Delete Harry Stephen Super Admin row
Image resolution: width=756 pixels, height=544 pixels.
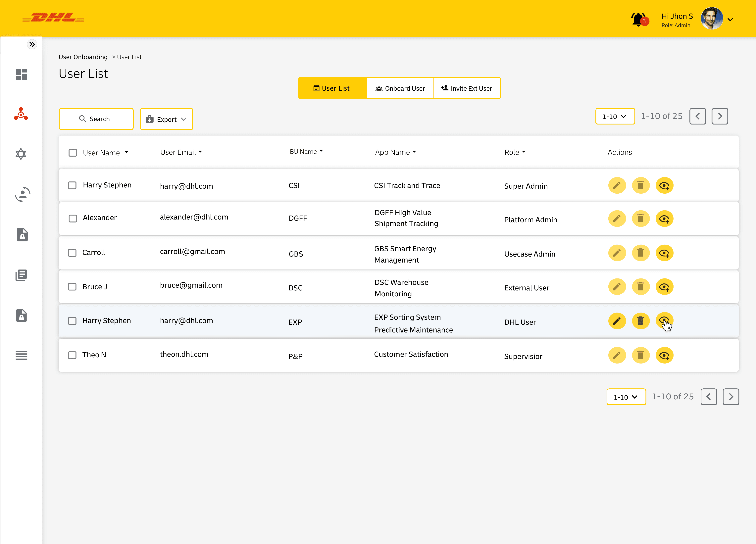click(x=641, y=185)
